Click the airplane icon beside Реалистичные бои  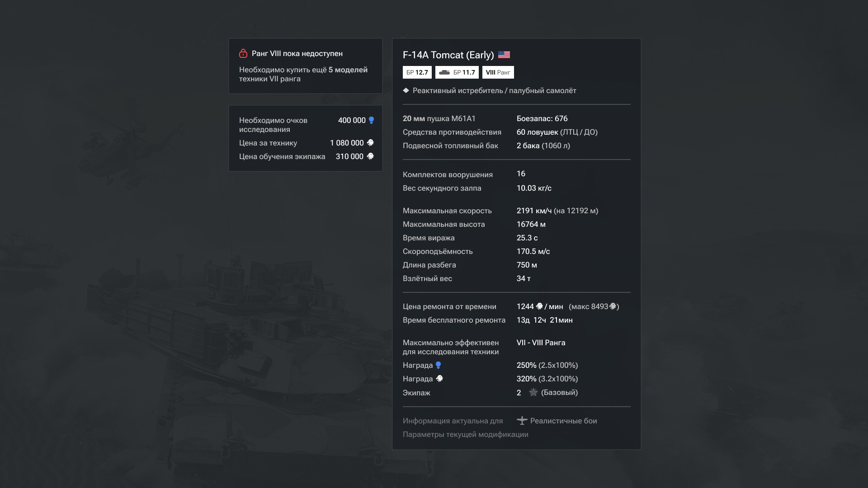pyautogui.click(x=522, y=421)
